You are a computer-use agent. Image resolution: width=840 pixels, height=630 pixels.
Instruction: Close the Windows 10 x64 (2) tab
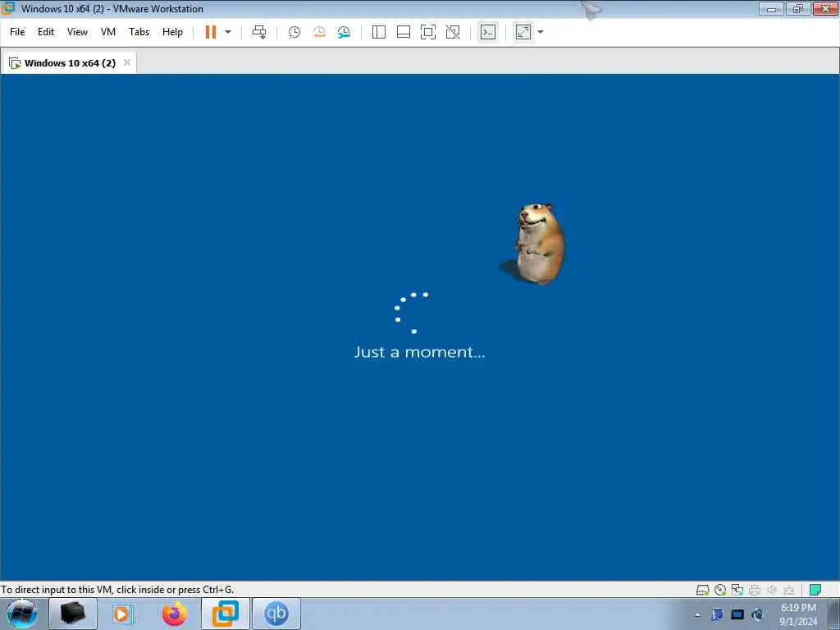coord(127,62)
